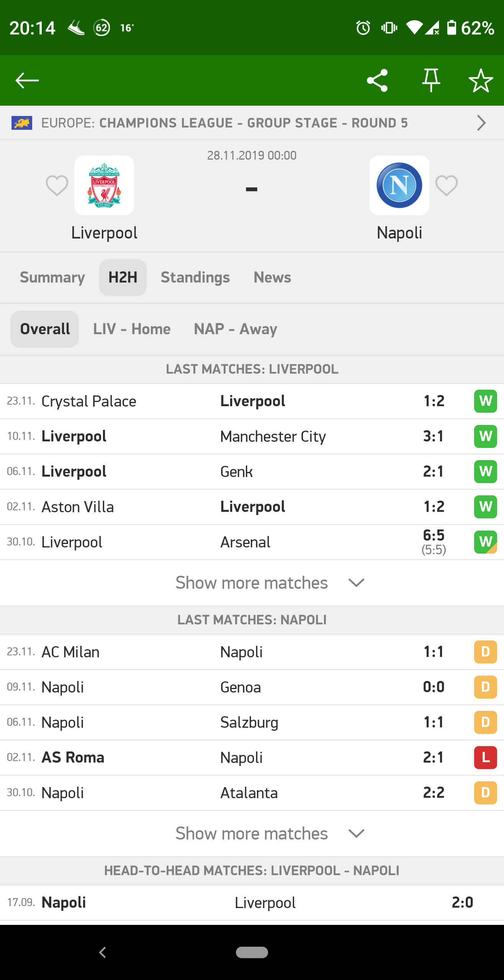Tap the back arrow in header
This screenshot has width=504, height=980.
(27, 80)
